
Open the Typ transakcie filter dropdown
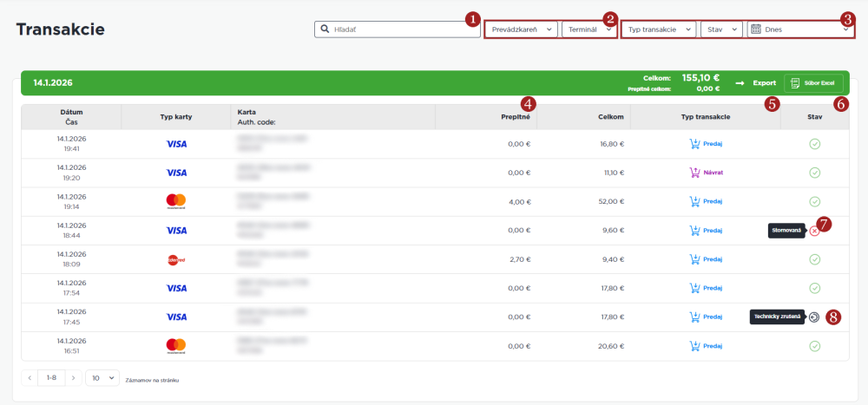pyautogui.click(x=659, y=29)
